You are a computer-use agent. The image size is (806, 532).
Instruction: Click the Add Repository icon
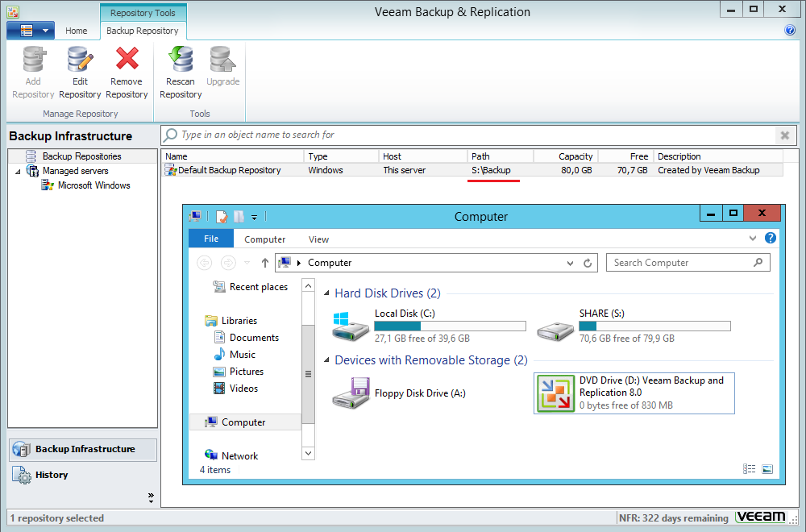click(34, 59)
